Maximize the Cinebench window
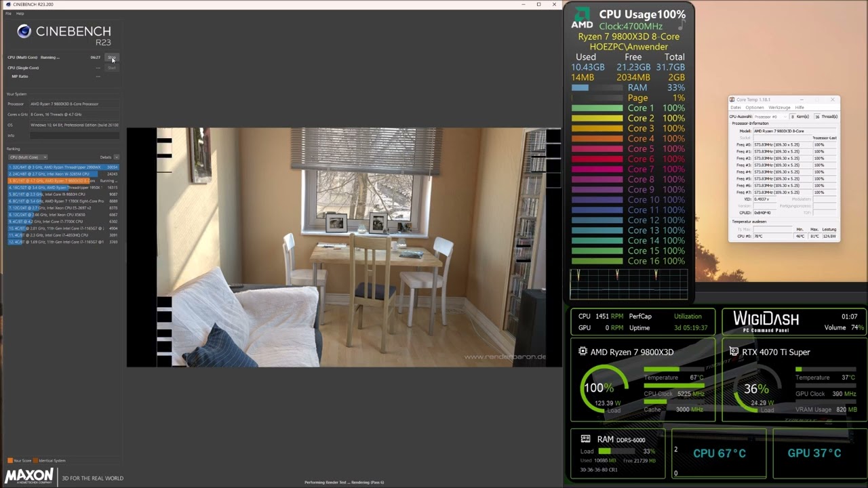The height and width of the screenshot is (488, 868). pos(539,4)
